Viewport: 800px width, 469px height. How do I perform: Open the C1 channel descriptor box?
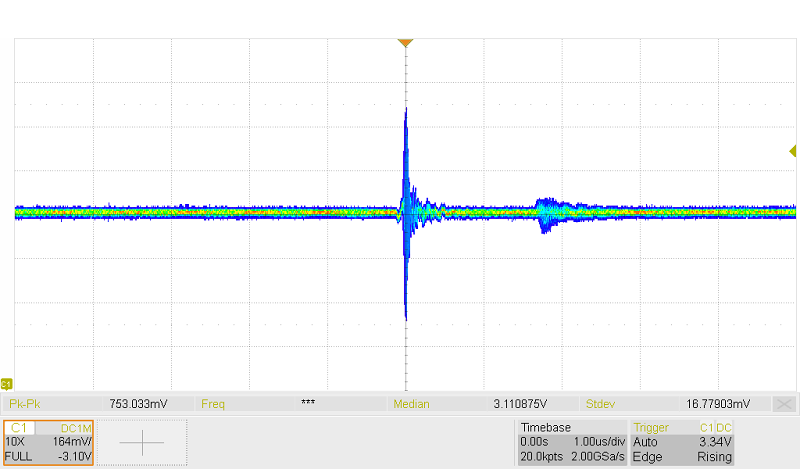pyautogui.click(x=48, y=442)
